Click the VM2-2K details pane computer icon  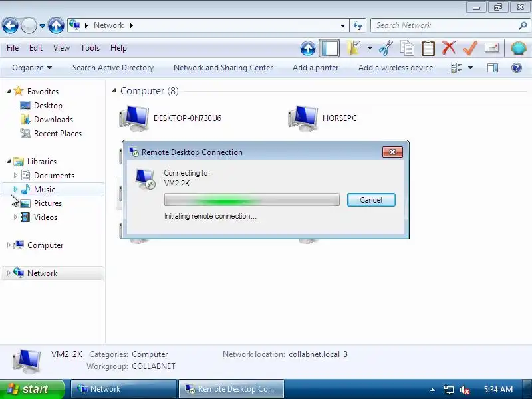click(27, 362)
